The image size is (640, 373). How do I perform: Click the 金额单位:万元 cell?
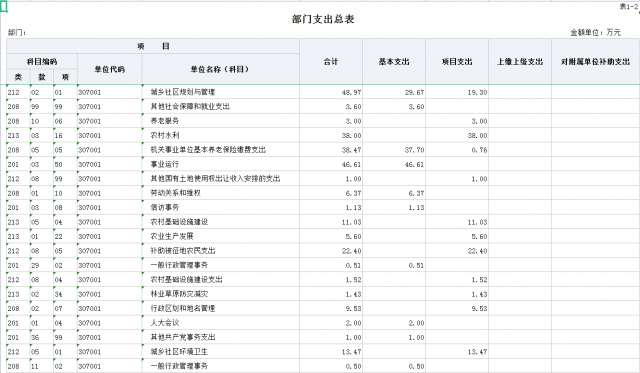pyautogui.click(x=596, y=32)
